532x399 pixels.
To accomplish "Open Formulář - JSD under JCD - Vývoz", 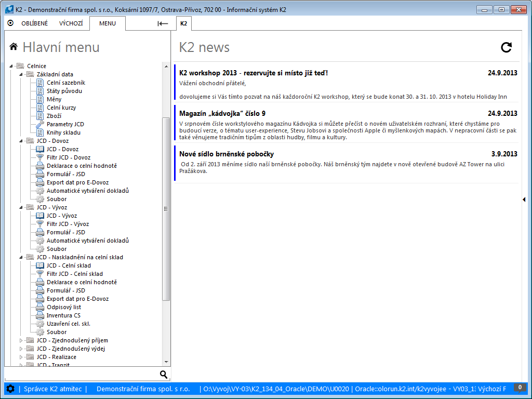I will pos(66,232).
